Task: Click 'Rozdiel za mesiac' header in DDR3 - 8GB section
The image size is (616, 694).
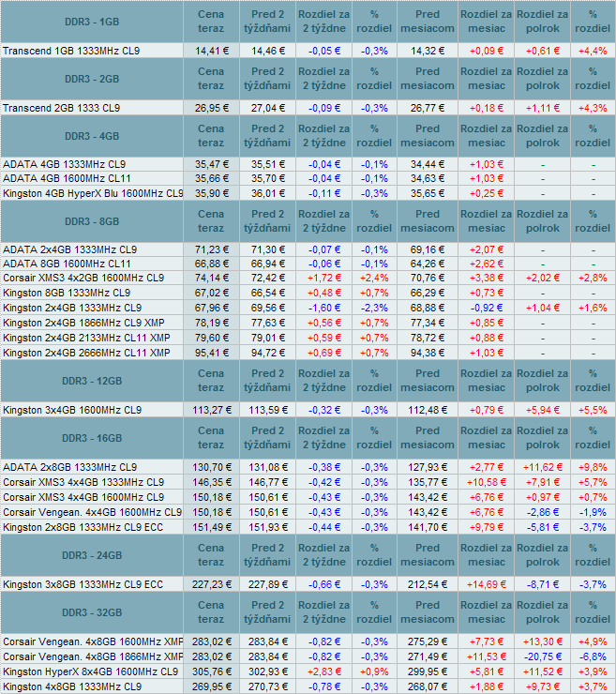Action: 486,220
